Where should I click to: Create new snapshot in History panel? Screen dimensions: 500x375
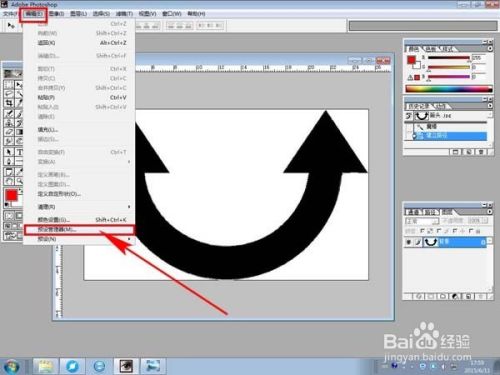pyautogui.click(x=469, y=152)
